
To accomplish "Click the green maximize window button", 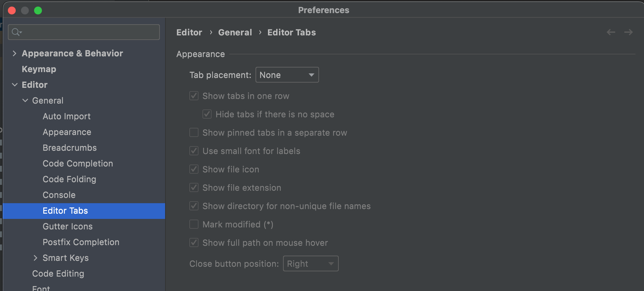I will [x=38, y=10].
